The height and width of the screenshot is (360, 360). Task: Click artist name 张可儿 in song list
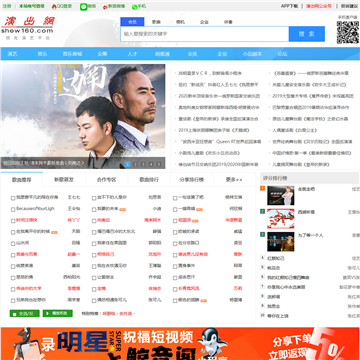pos(155,300)
